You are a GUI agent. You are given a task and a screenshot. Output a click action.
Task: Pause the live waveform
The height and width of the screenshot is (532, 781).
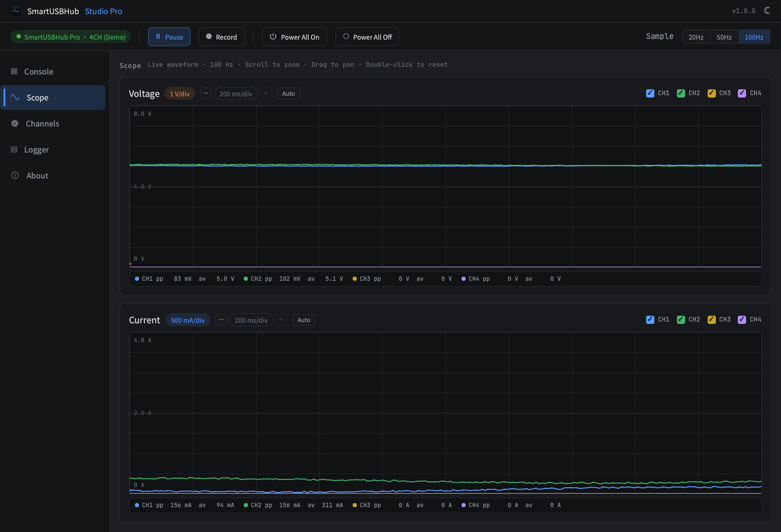pyautogui.click(x=169, y=37)
